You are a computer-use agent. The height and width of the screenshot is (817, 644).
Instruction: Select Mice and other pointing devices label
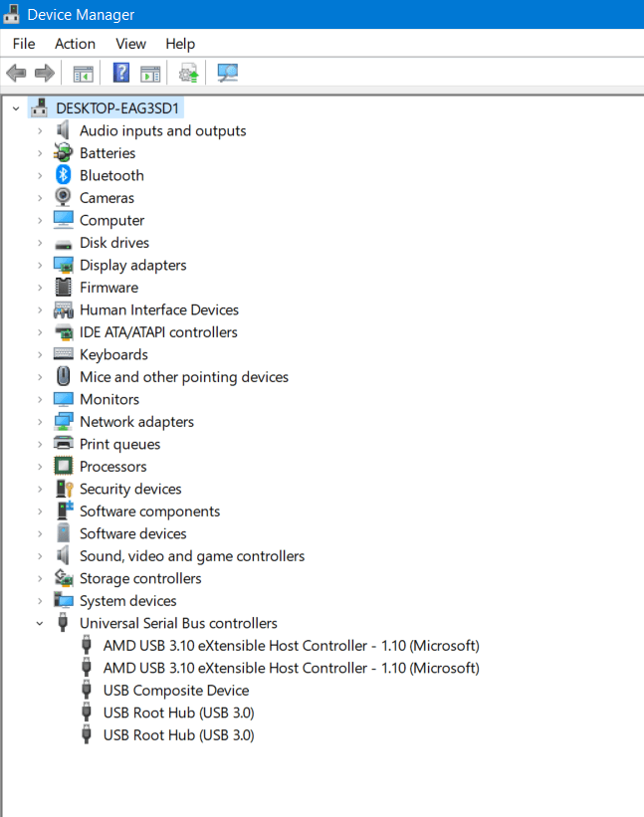184,377
